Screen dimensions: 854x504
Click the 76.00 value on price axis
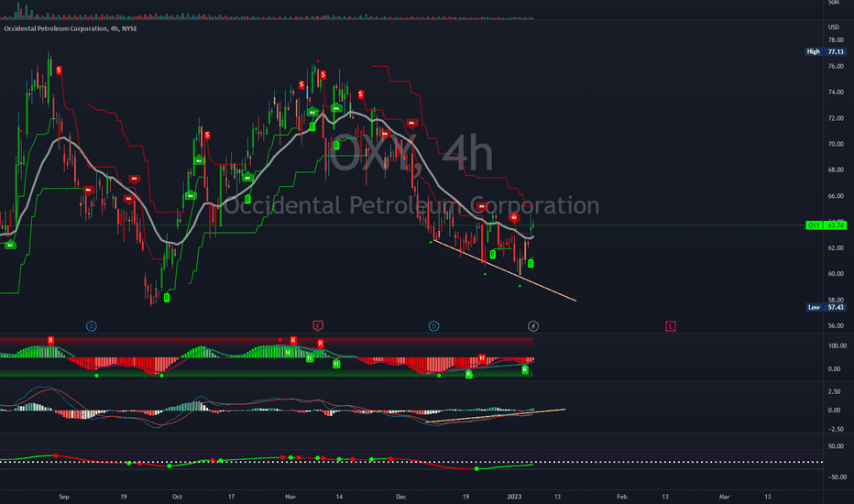836,67
